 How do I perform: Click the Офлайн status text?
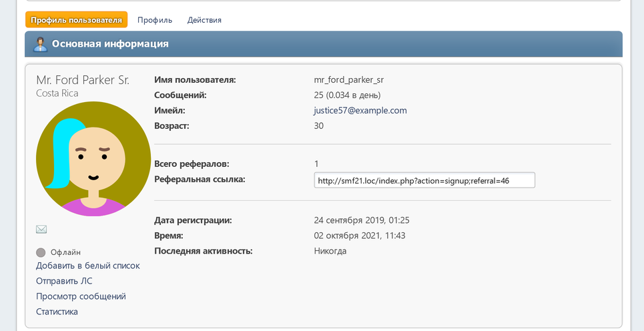pyautogui.click(x=65, y=252)
